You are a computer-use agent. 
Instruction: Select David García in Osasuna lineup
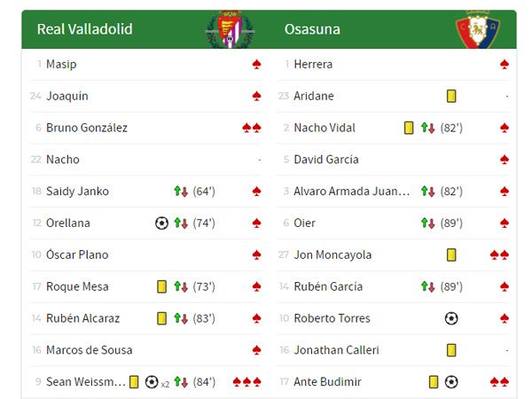(x=326, y=160)
